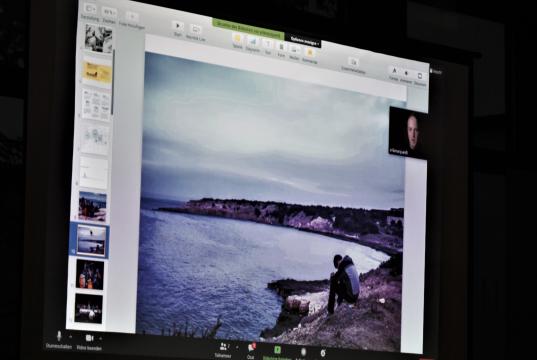Click the presenter's video tile in Zoom

click(408, 133)
